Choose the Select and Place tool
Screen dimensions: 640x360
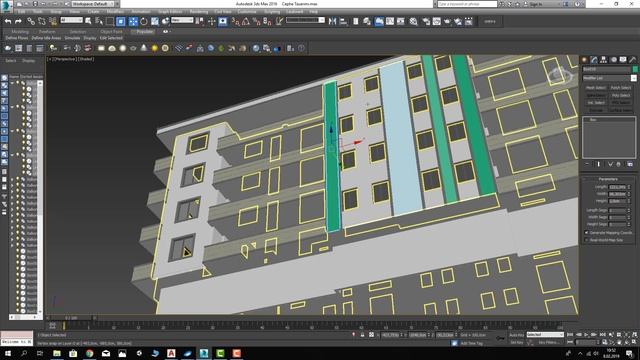[165, 21]
